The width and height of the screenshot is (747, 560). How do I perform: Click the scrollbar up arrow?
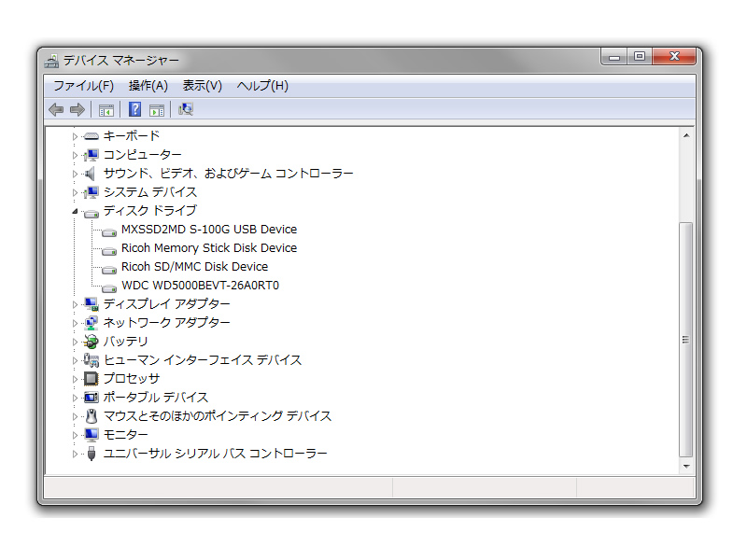pos(686,135)
